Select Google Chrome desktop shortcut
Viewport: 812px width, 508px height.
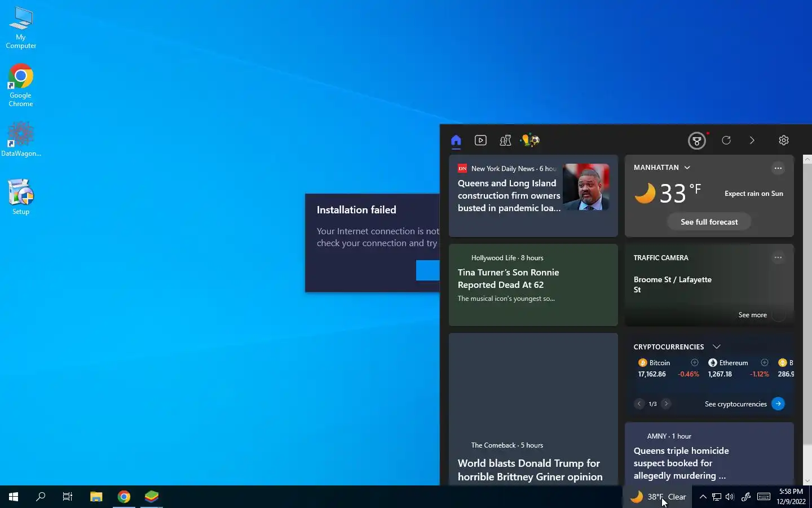(x=21, y=85)
